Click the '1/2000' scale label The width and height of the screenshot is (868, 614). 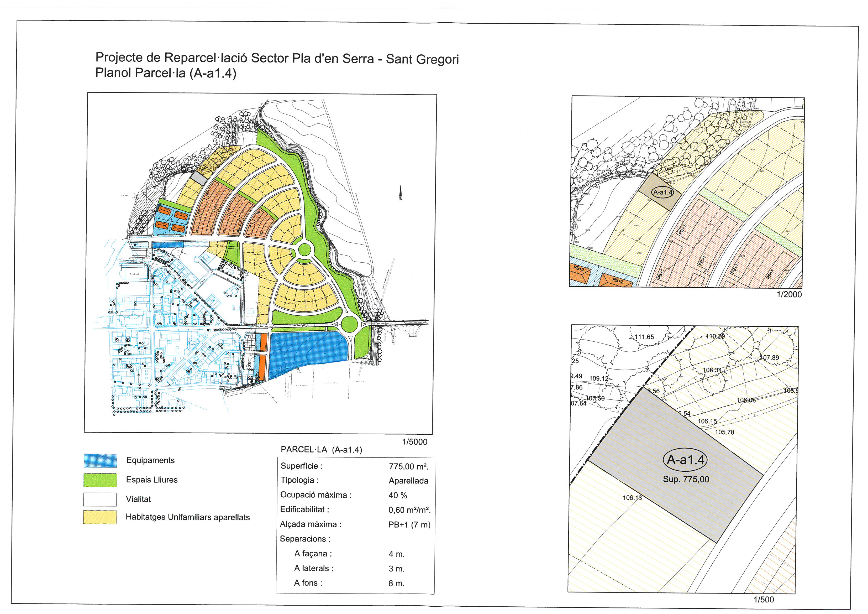(x=789, y=294)
